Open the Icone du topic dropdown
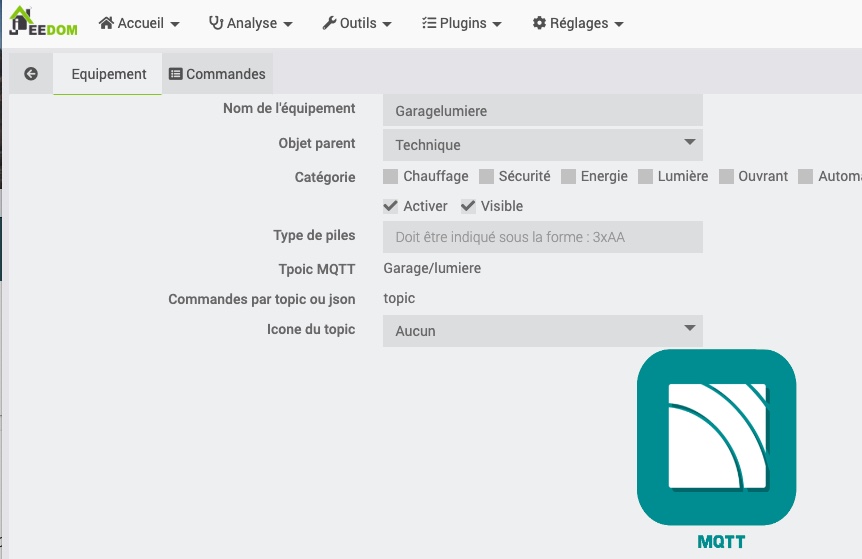 click(543, 331)
